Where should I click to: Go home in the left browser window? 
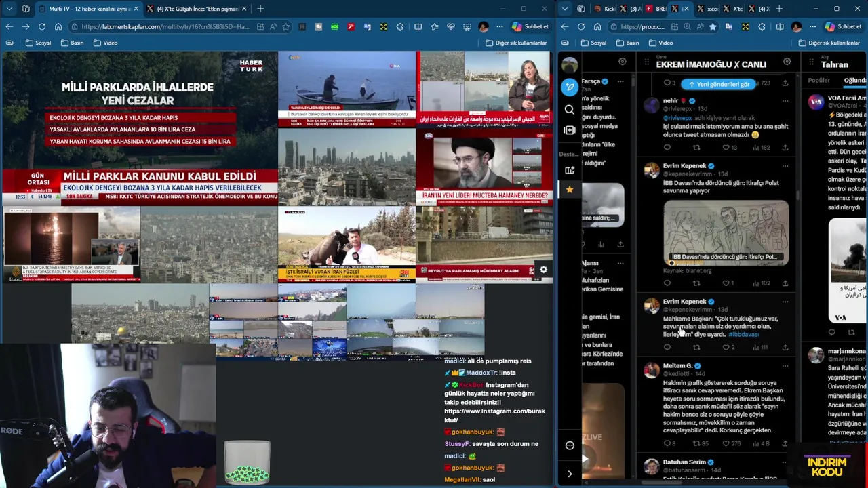point(58,26)
